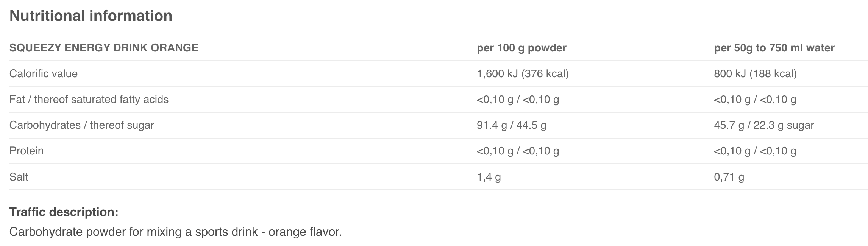
Task: Click the 0,71 g salt value
Action: [729, 177]
